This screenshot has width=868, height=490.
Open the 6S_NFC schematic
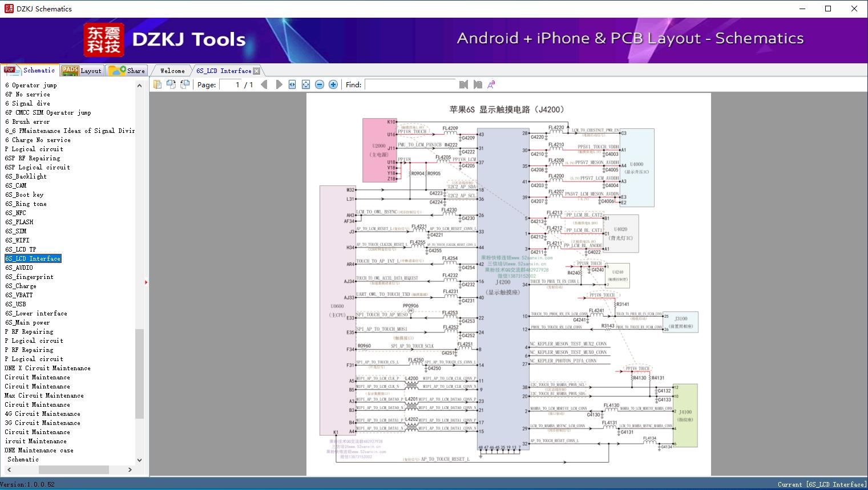click(16, 213)
